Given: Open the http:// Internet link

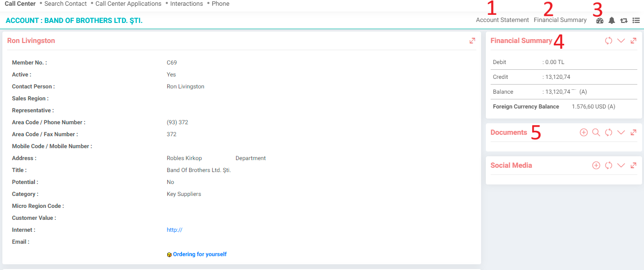Looking at the screenshot, I should pos(174,230).
